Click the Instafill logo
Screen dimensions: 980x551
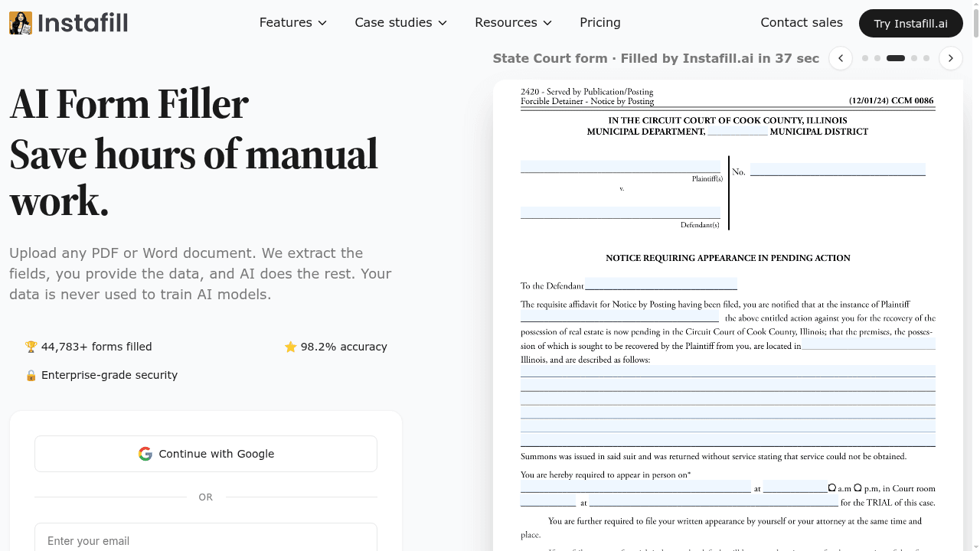coord(68,23)
